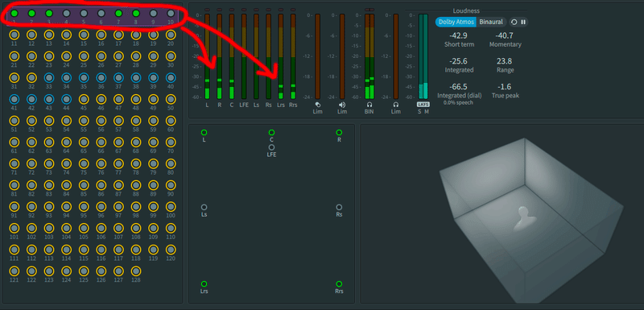Image resolution: width=644 pixels, height=310 pixels.
Task: Click the speaker limiter icon
Action: point(342,105)
